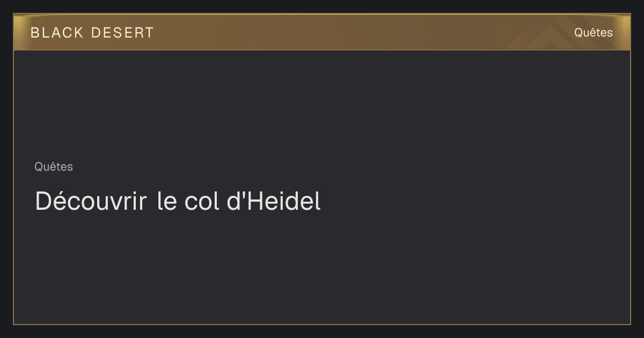
Task: Click the word col in the quest title
Action: pos(201,201)
